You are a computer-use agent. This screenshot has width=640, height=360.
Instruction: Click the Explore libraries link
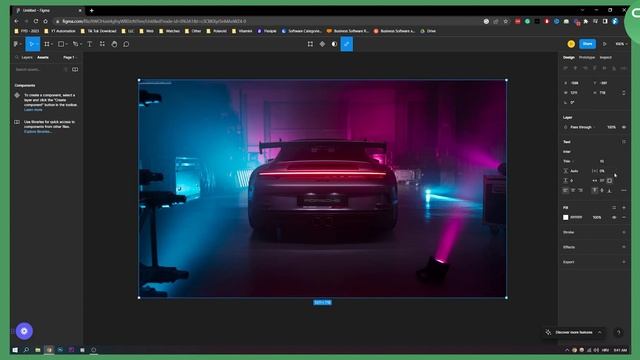tap(38, 131)
